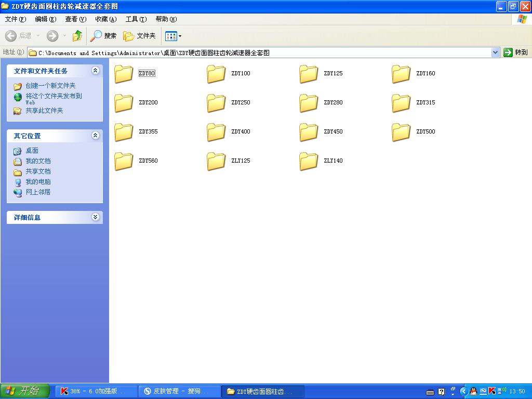
Task: Select the ZDY100 folder icon
Action: [x=216, y=74]
